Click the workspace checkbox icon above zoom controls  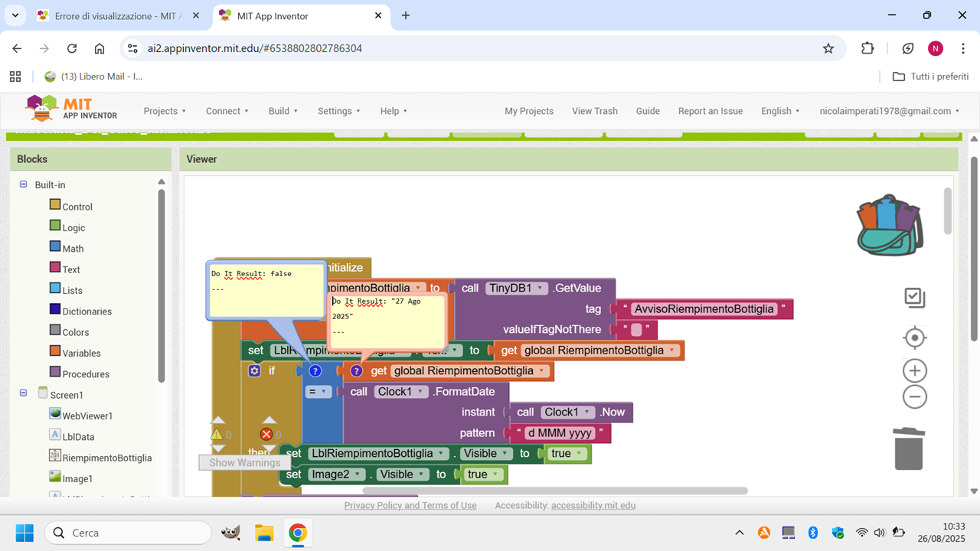pyautogui.click(x=914, y=298)
